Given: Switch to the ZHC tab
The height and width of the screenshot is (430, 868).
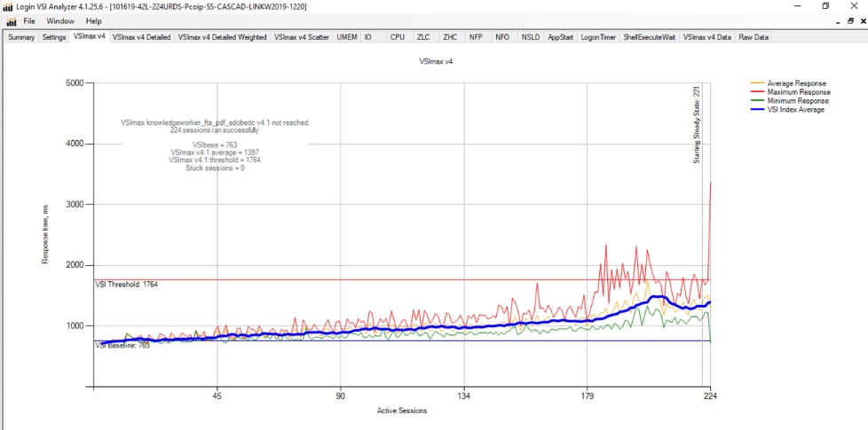Looking at the screenshot, I should tap(450, 37).
